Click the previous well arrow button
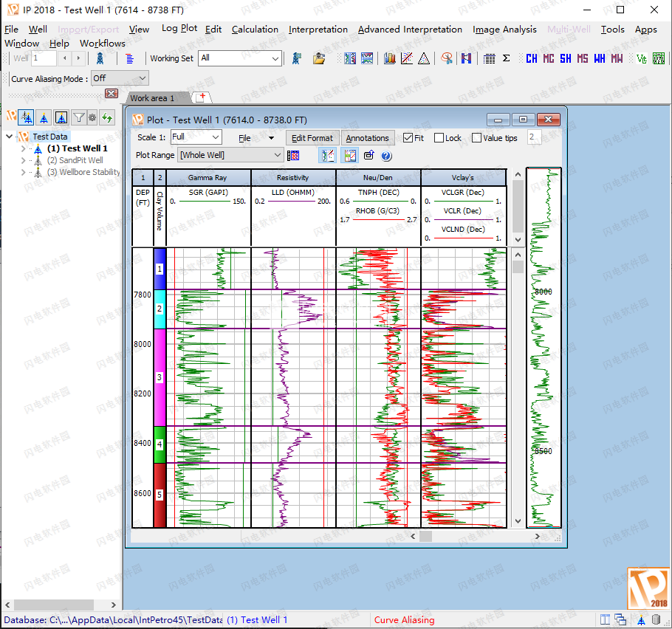Viewport: 672px width, 629px height. tap(65, 58)
